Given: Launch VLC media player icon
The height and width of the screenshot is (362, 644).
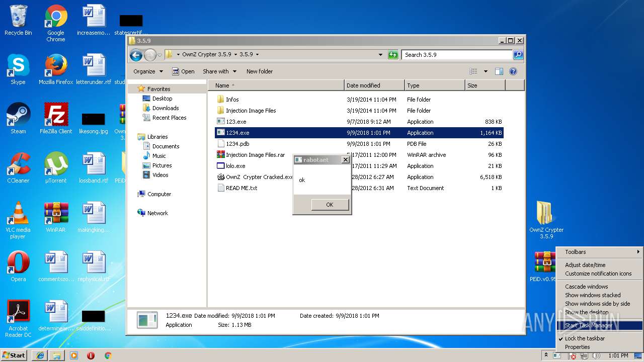Looking at the screenshot, I should (18, 220).
